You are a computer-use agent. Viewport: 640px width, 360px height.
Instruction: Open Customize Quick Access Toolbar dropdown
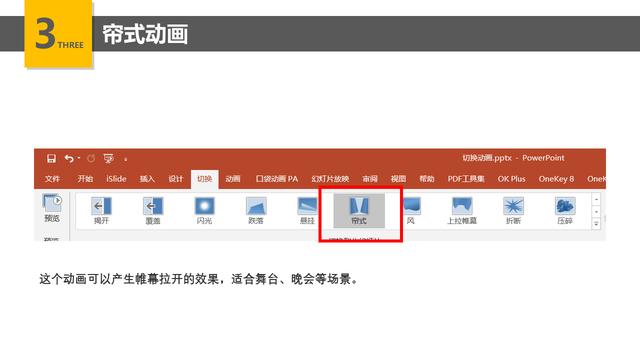coord(126,159)
